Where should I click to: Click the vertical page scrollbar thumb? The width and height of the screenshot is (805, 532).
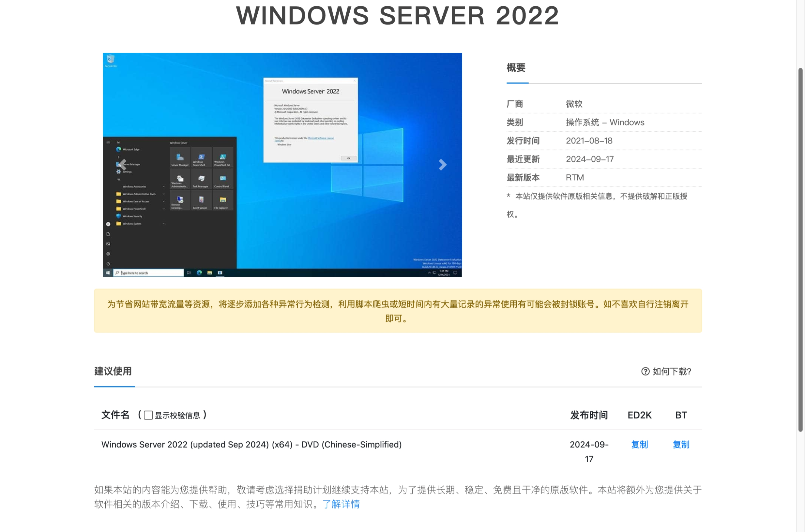800,249
